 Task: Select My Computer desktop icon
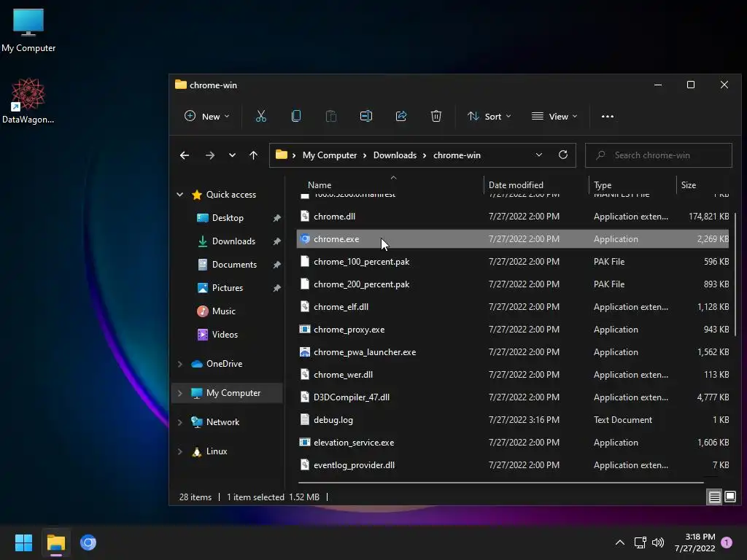point(28,30)
